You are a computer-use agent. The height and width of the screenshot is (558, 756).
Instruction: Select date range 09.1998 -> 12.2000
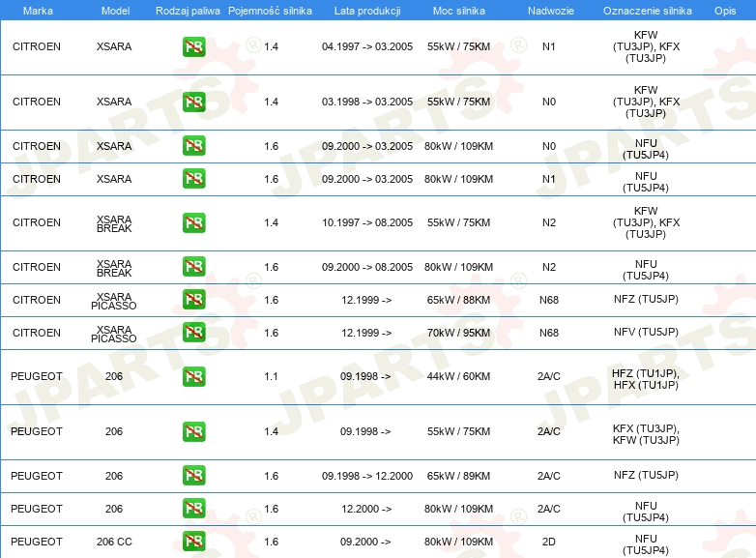(x=367, y=476)
